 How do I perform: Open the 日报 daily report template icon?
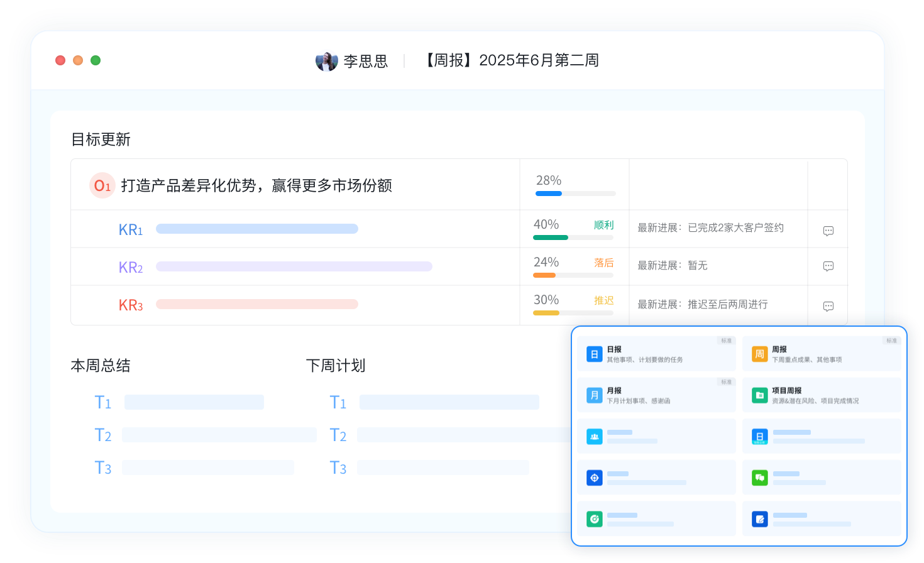click(x=594, y=354)
